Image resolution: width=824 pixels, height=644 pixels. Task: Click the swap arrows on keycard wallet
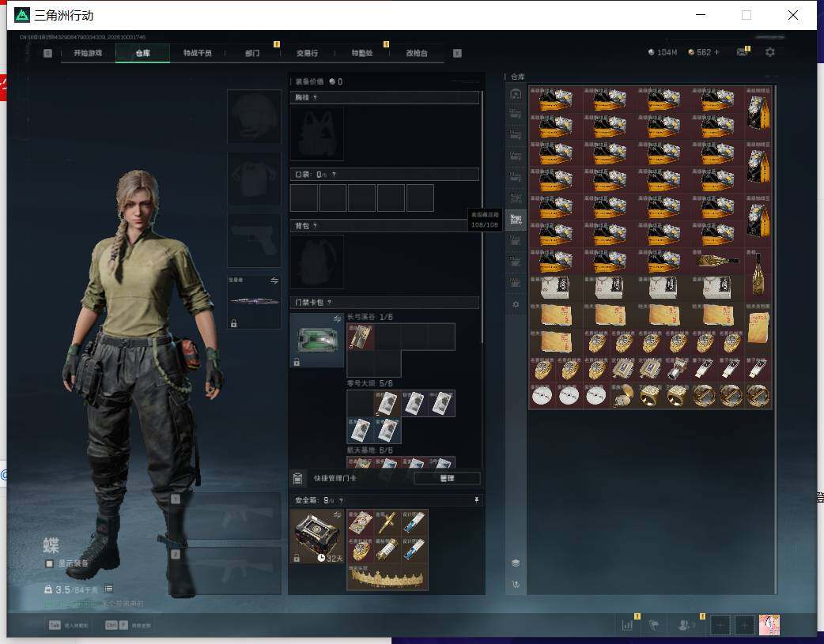coord(338,319)
